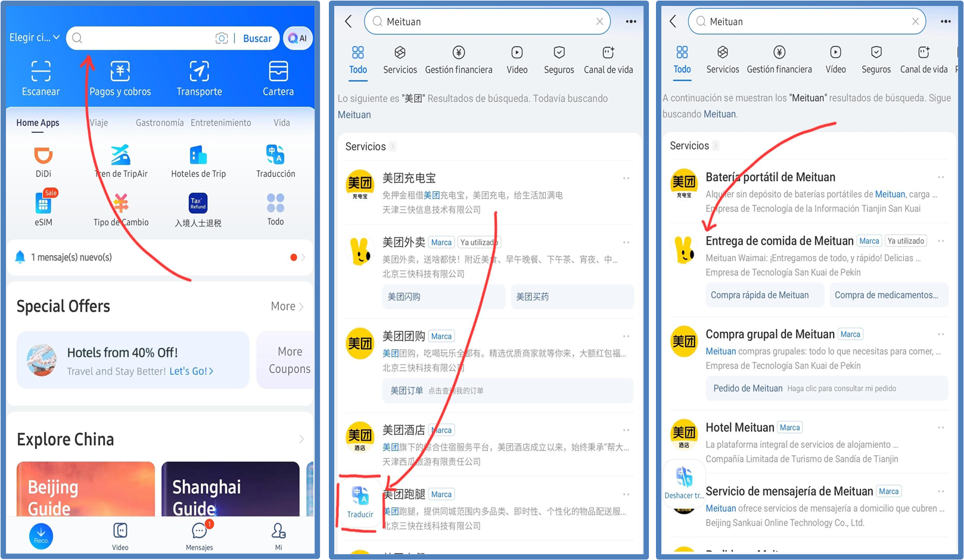Open Tipo de Cambio app
The image size is (964, 560).
121,210
